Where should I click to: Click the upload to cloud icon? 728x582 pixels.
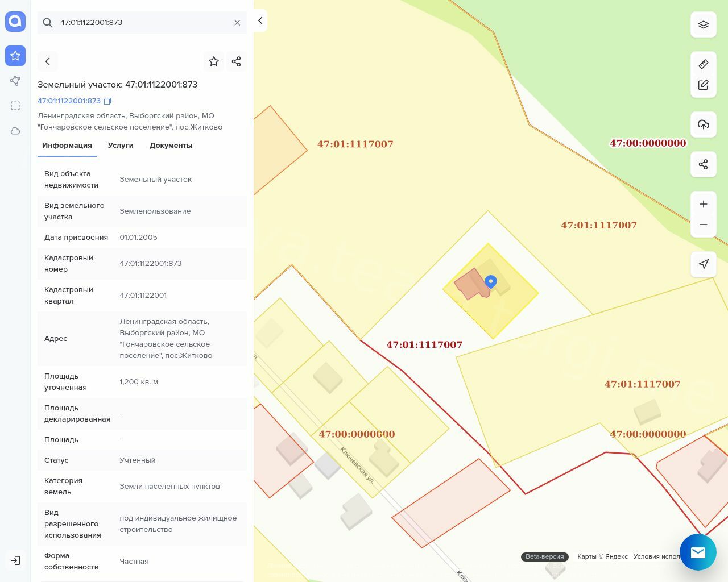point(703,124)
